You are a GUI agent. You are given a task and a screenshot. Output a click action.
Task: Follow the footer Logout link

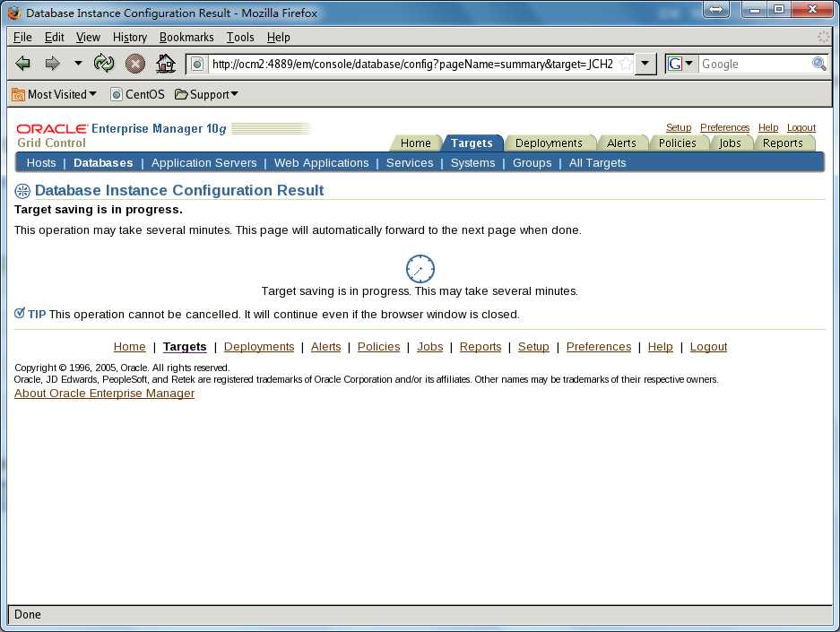point(709,347)
